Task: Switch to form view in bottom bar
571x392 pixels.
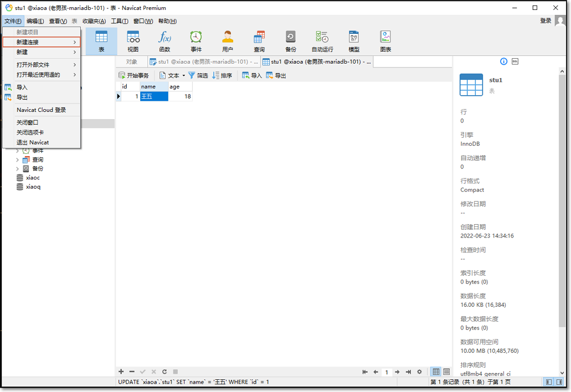Action: (446, 372)
